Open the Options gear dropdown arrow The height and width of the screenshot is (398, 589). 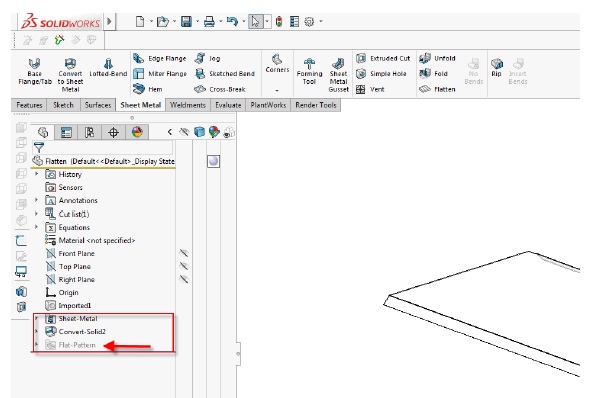point(321,21)
